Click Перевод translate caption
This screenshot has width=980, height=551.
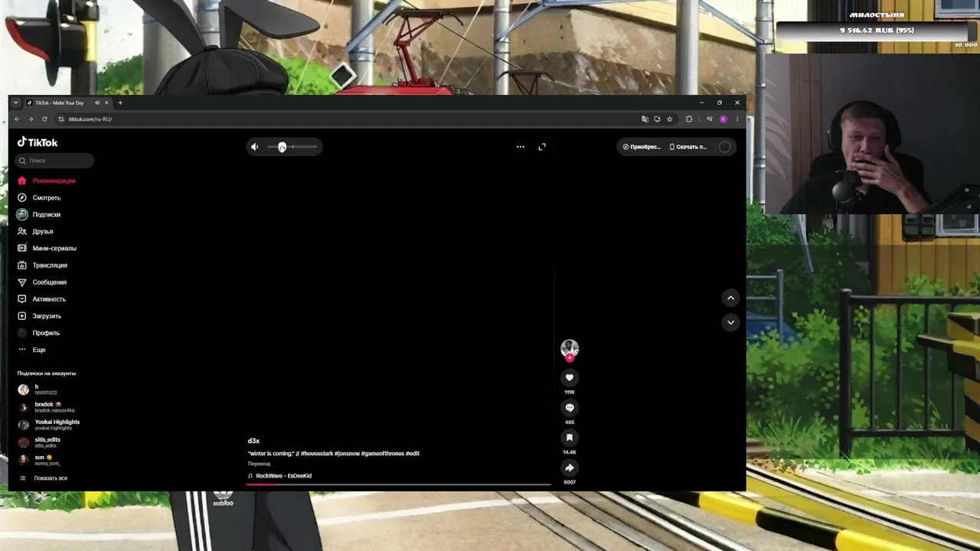[259, 464]
